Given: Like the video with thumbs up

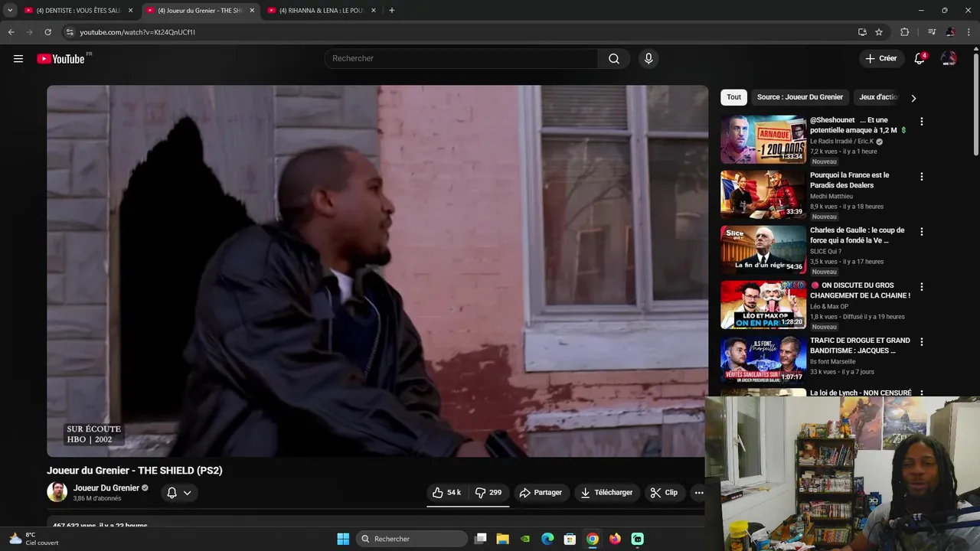Looking at the screenshot, I should click(x=446, y=493).
